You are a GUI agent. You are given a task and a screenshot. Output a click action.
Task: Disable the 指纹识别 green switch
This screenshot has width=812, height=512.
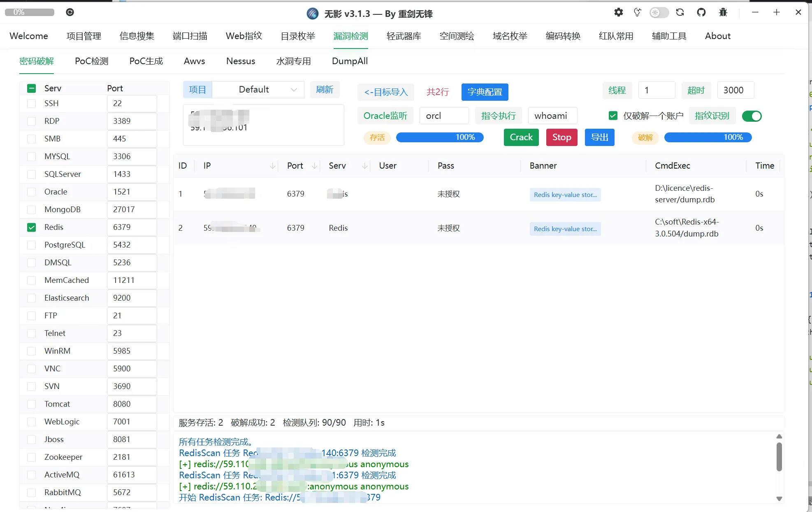[x=752, y=116]
